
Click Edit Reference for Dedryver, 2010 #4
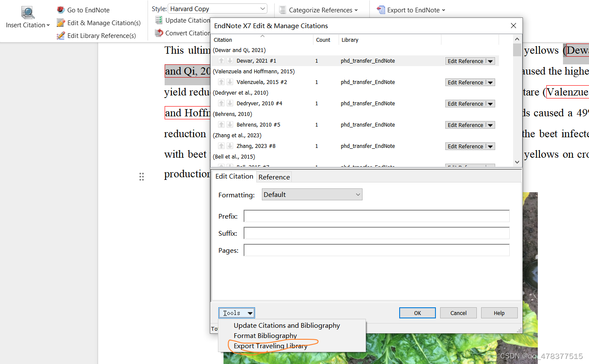[466, 104]
